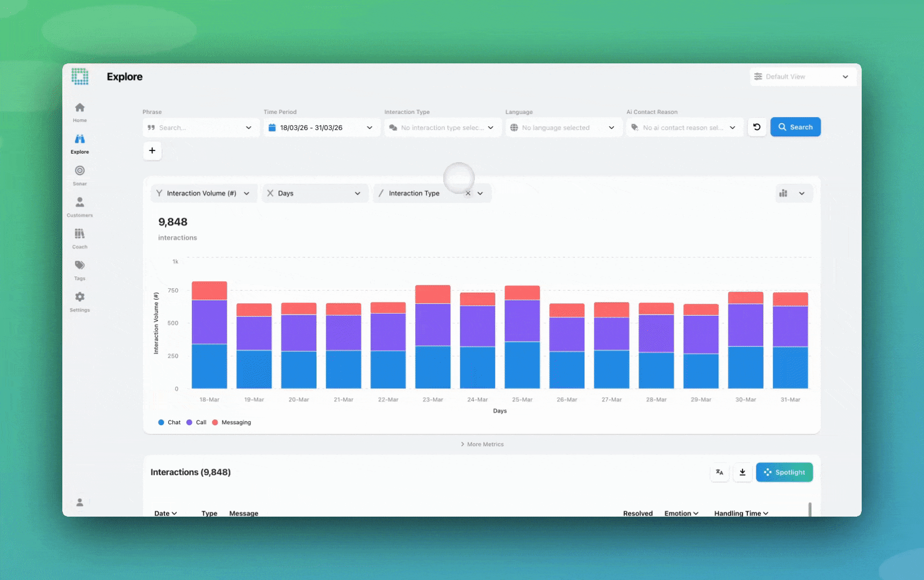924x580 pixels.
Task: Click the download interactions icon
Action: pyautogui.click(x=742, y=472)
